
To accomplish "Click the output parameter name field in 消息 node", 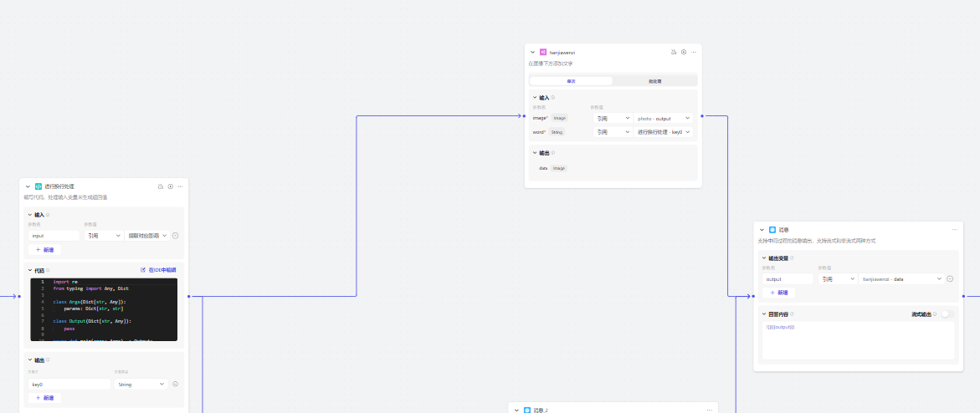I will 788,279.
